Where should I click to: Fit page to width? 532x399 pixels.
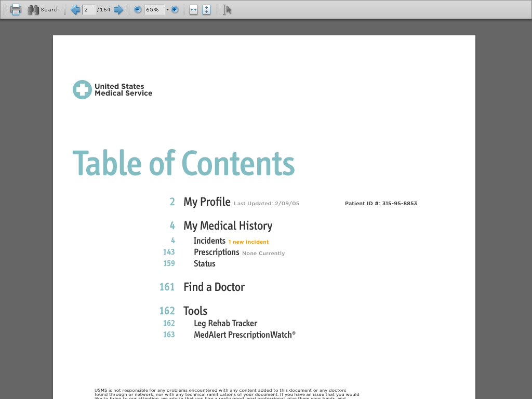(x=193, y=9)
